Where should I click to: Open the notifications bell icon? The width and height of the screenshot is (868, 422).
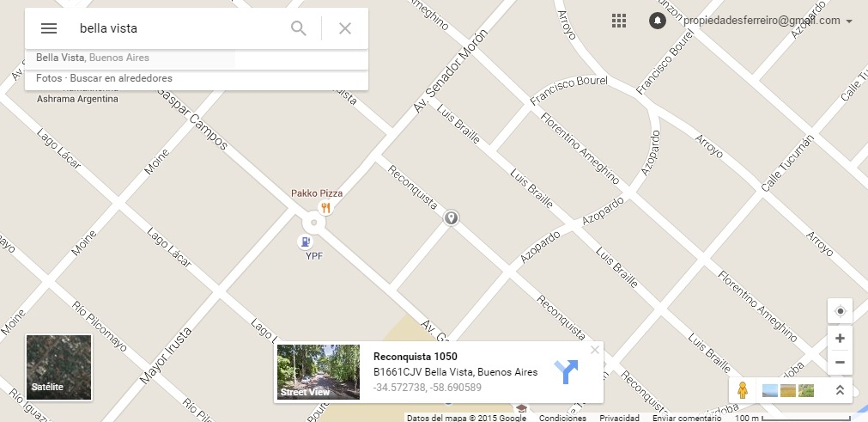[x=657, y=21]
